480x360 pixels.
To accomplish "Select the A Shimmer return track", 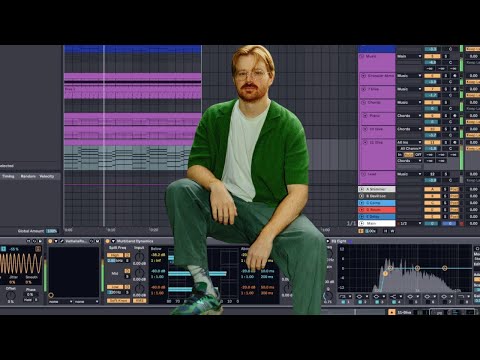I will click(377, 189).
